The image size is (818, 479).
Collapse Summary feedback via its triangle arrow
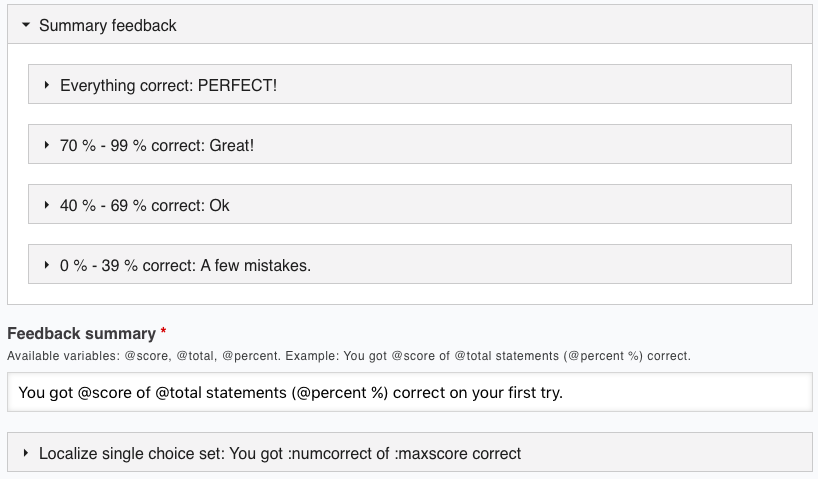pos(26,26)
